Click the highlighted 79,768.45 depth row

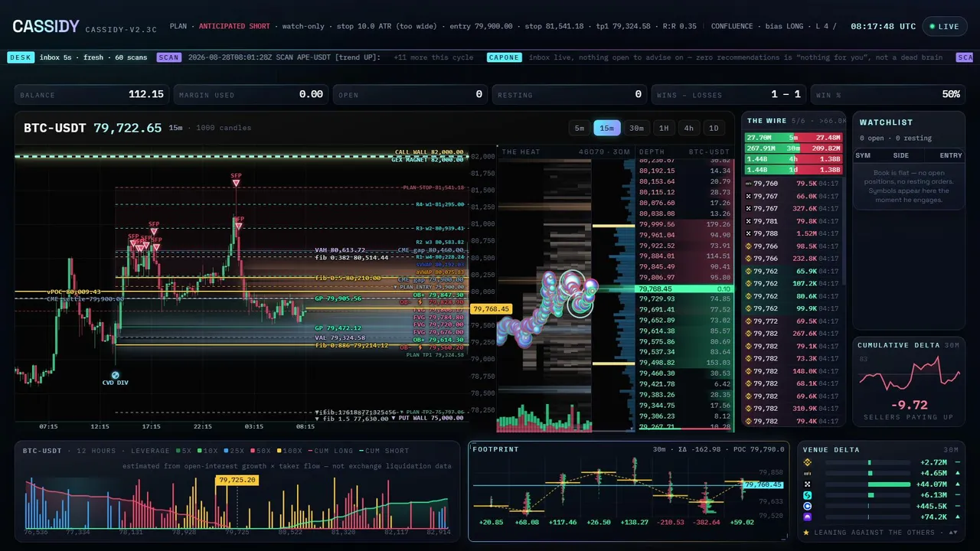pyautogui.click(x=685, y=289)
